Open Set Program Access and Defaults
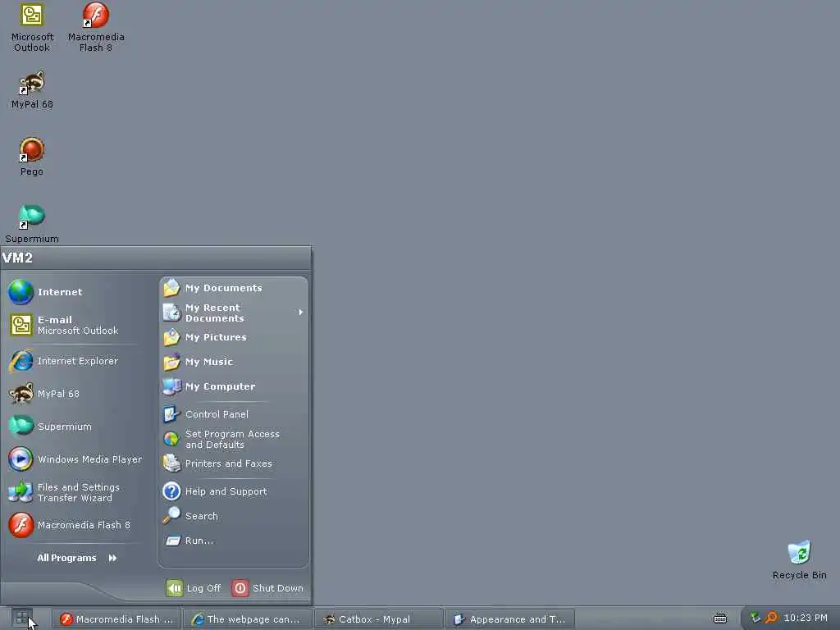Viewport: 840px width, 630px height. click(234, 440)
